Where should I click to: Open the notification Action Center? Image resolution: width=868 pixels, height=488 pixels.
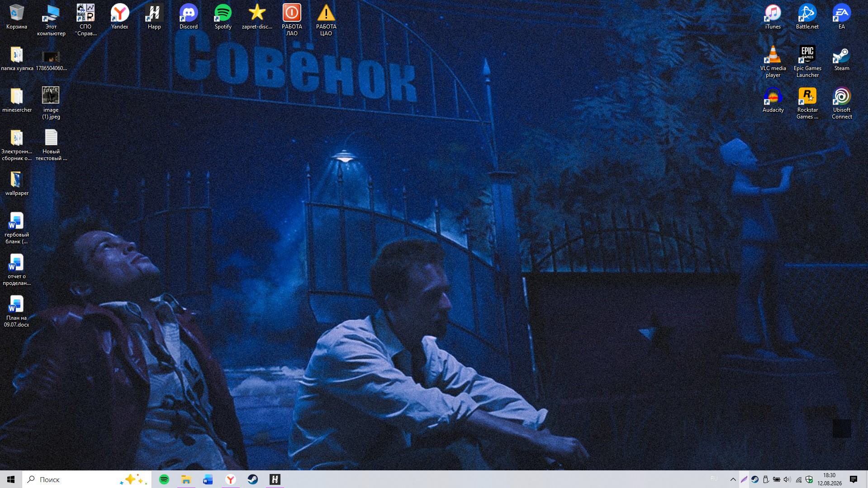pos(854,479)
